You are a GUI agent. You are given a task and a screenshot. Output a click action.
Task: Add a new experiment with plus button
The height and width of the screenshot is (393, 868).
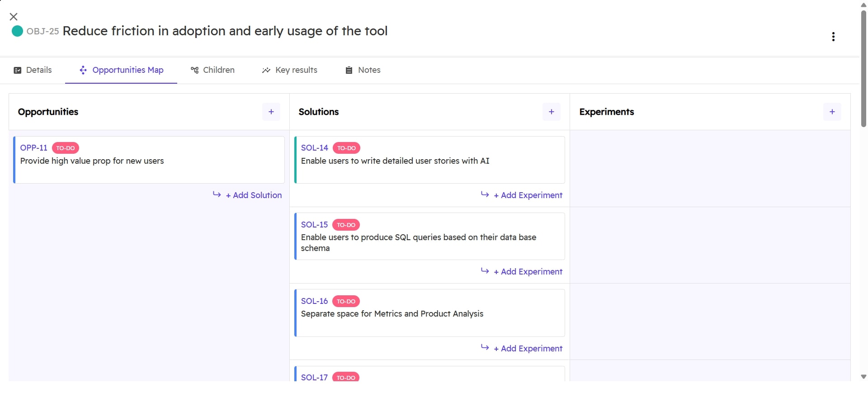[832, 112]
